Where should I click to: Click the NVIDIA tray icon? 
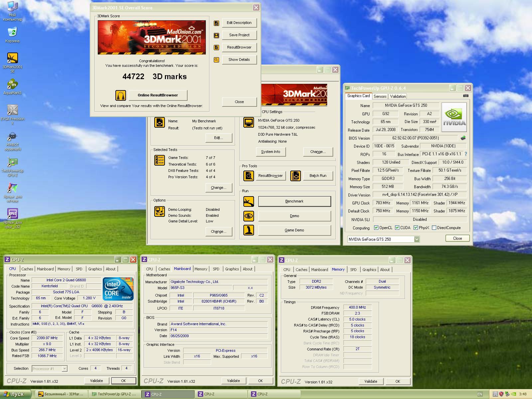coord(513,394)
